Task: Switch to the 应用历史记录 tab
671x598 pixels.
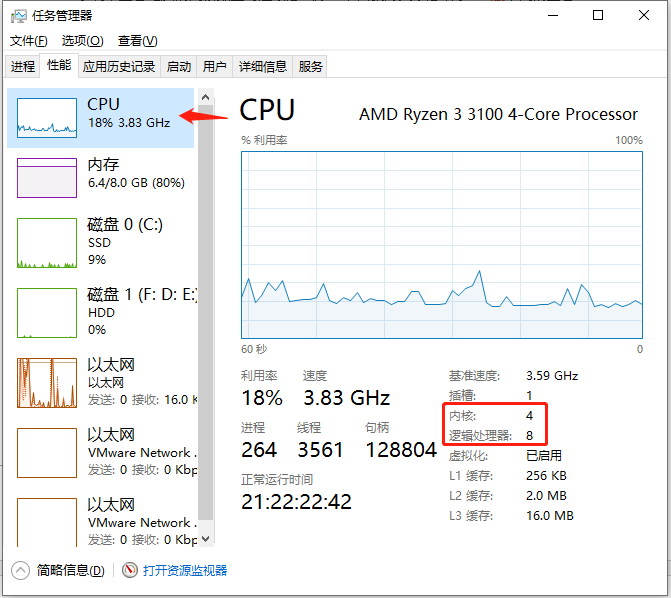Action: (x=119, y=67)
